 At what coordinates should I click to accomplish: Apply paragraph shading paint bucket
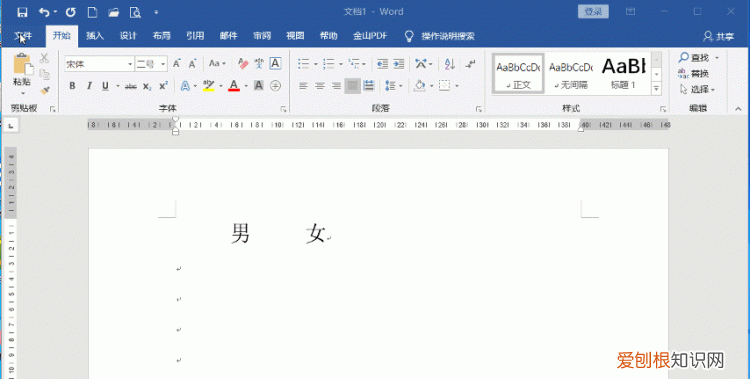tap(419, 86)
